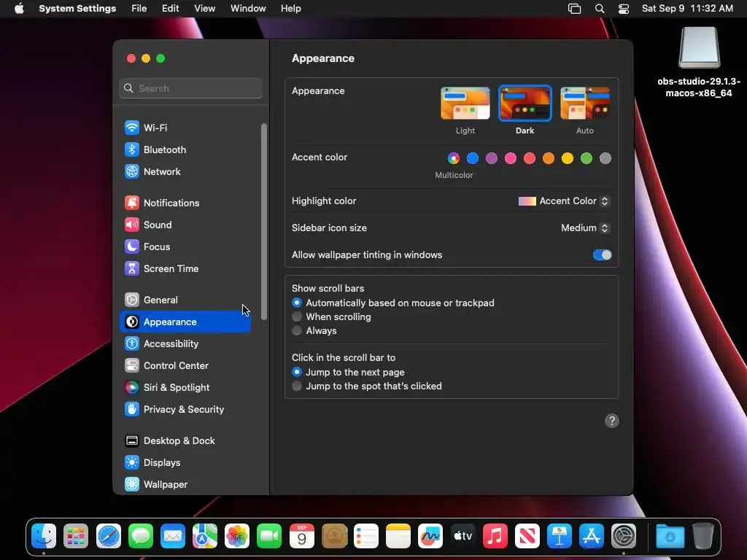Open Finder from the Dock
Image resolution: width=747 pixels, height=560 pixels.
coord(44,536)
